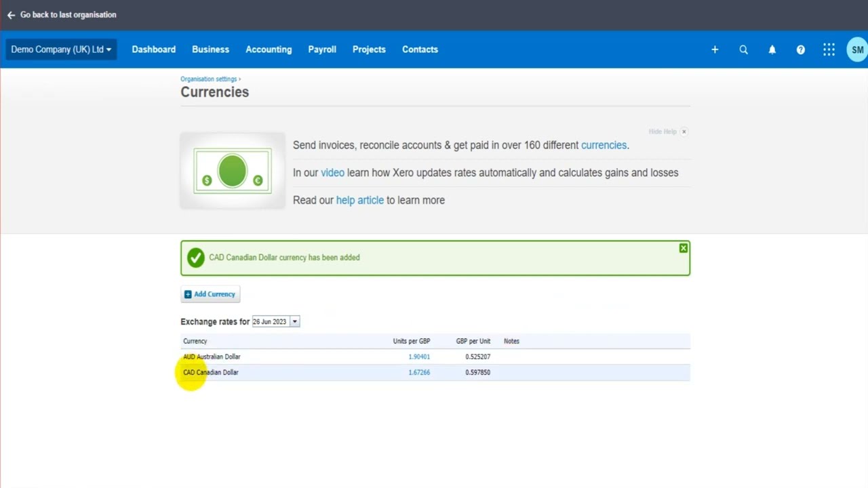Open the search magnifier icon

(744, 49)
